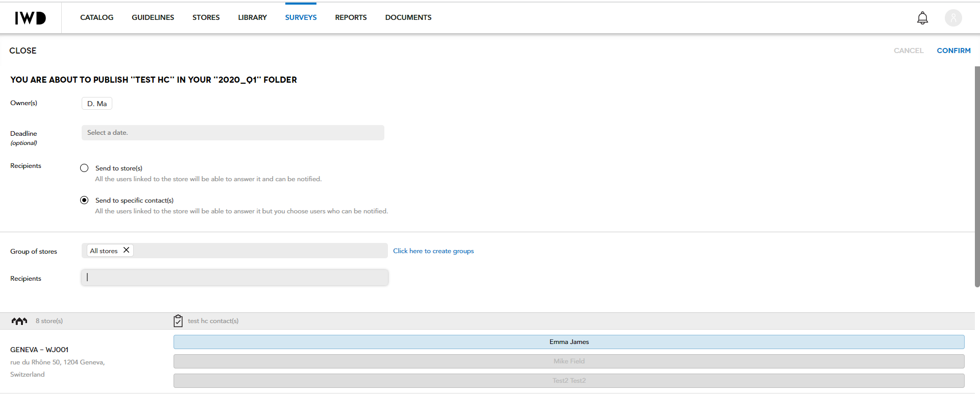Select contact Mike Field
Image resolution: width=980 pixels, height=394 pixels.
569,361
